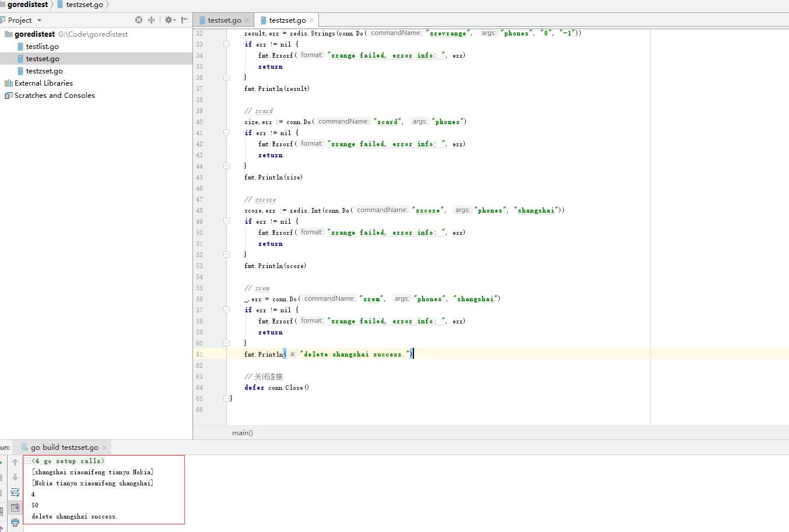Click Scratches and Consoles icon
789x532 pixels.
click(8, 96)
